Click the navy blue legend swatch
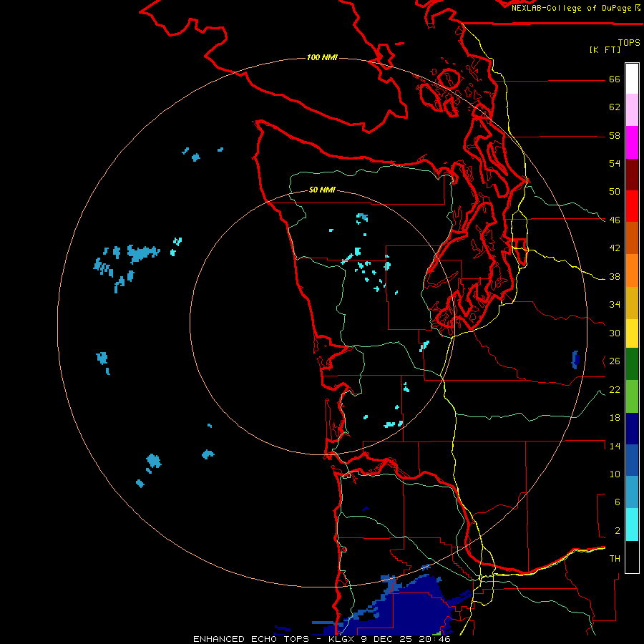The width and height of the screenshot is (644, 644). coord(632,429)
